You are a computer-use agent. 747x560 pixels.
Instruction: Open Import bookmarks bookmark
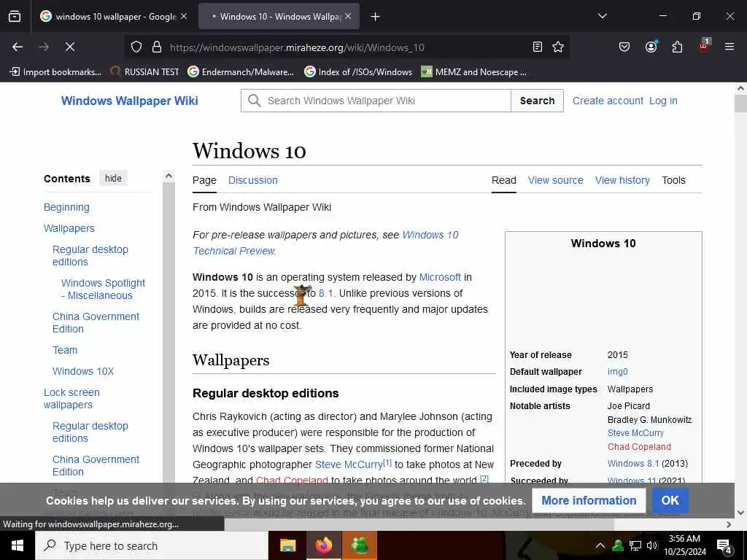(x=55, y=72)
